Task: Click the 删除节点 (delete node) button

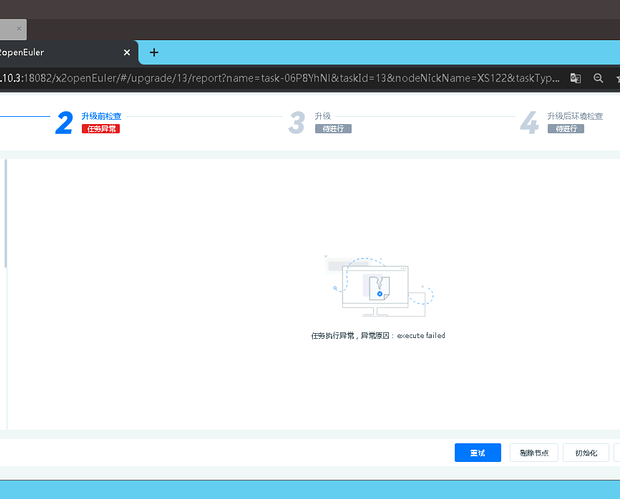Action: point(534,452)
